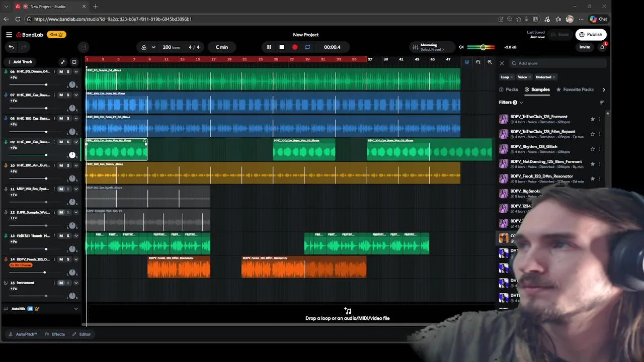The width and height of the screenshot is (644, 362).
Task: Expand track 14 BDPV_Freak options chevron
Action: coord(76,259)
